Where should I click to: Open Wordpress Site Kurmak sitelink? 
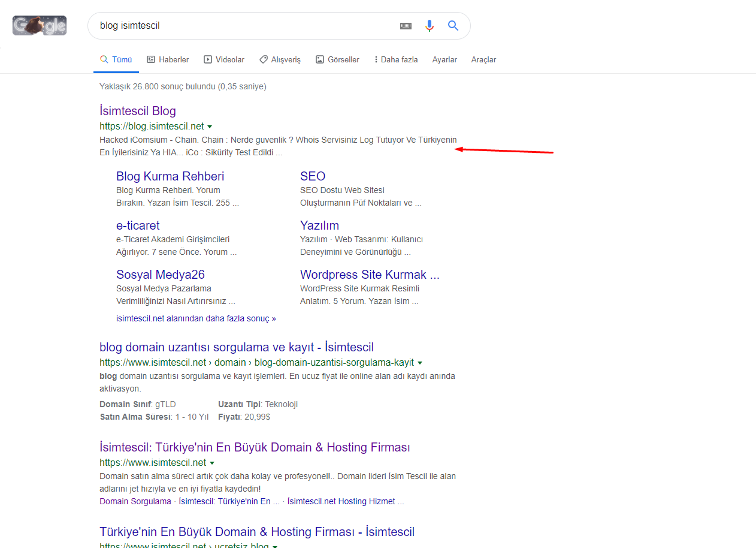tap(370, 275)
